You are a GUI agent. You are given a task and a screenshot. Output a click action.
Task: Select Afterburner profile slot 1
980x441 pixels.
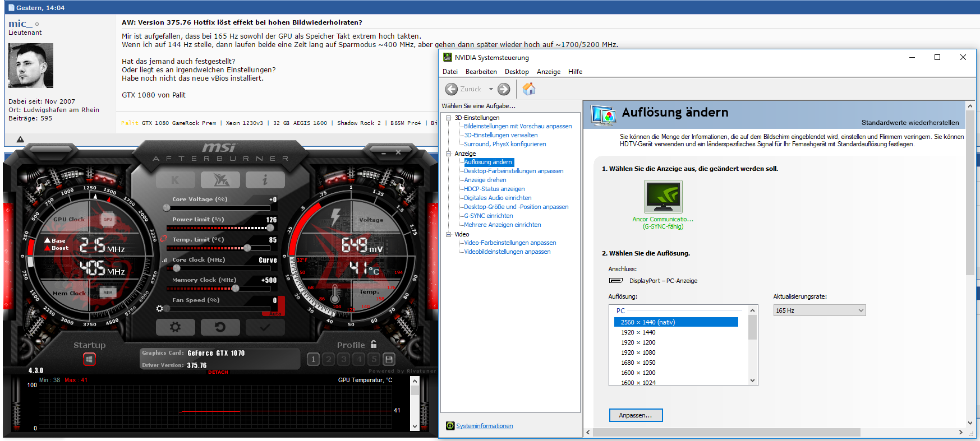pos(313,359)
